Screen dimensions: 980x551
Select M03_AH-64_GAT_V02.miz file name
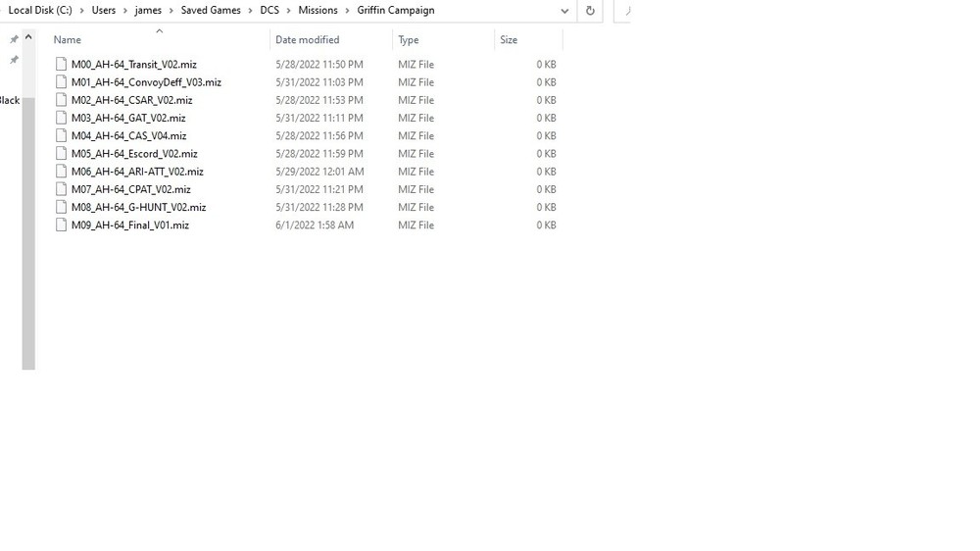(x=128, y=118)
